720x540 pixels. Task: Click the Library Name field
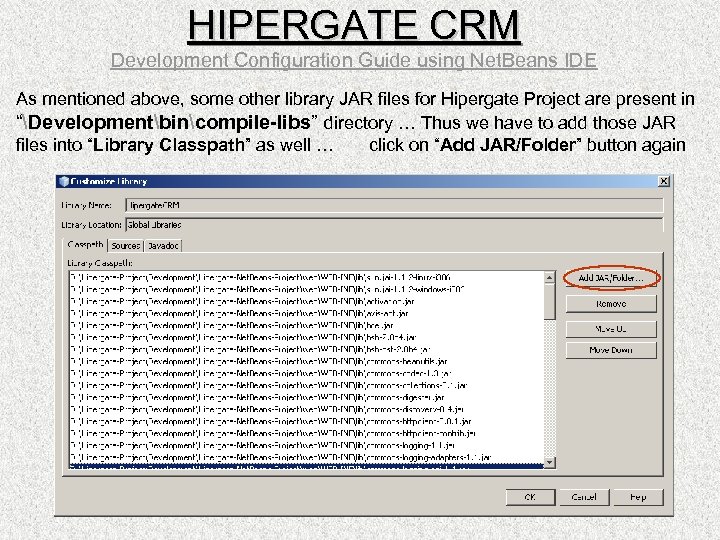(x=394, y=205)
